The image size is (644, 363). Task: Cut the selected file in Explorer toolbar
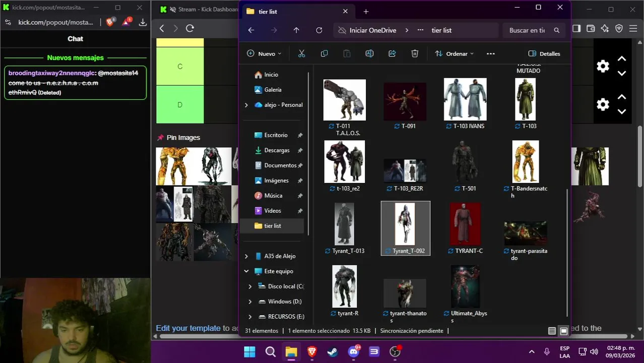click(301, 53)
